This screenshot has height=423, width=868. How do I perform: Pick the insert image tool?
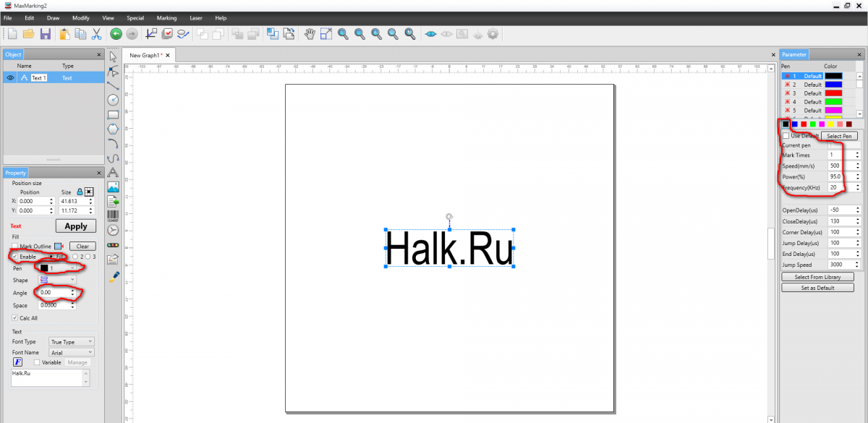(113, 187)
